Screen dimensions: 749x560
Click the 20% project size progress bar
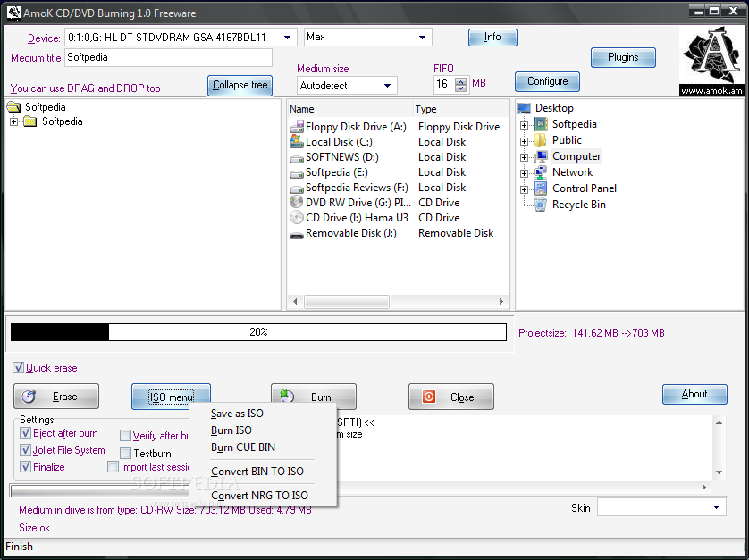coord(258,332)
